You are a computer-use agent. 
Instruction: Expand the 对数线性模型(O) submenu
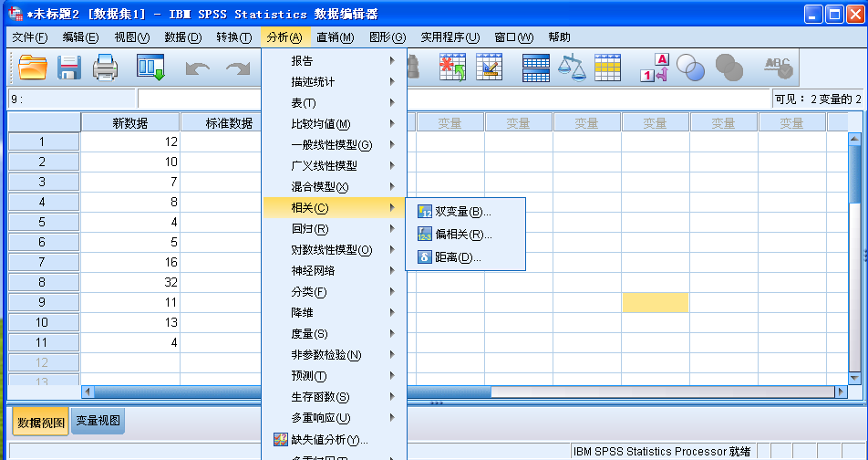coord(335,250)
